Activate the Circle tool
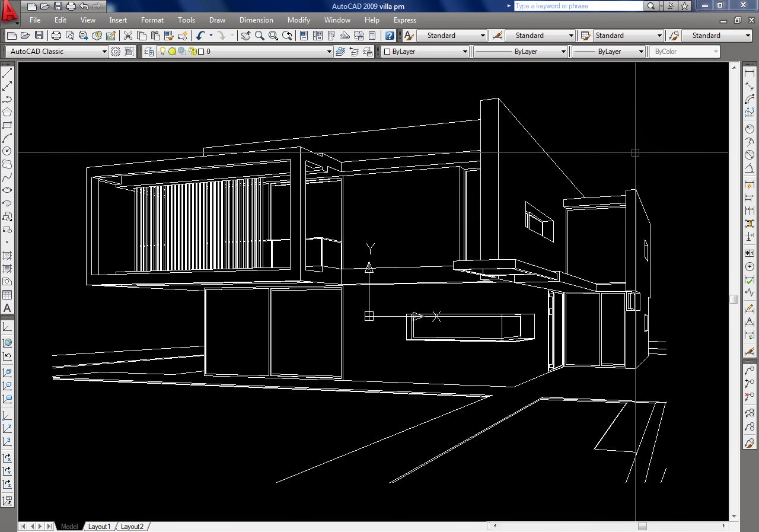This screenshot has height=532, width=759. click(7, 151)
